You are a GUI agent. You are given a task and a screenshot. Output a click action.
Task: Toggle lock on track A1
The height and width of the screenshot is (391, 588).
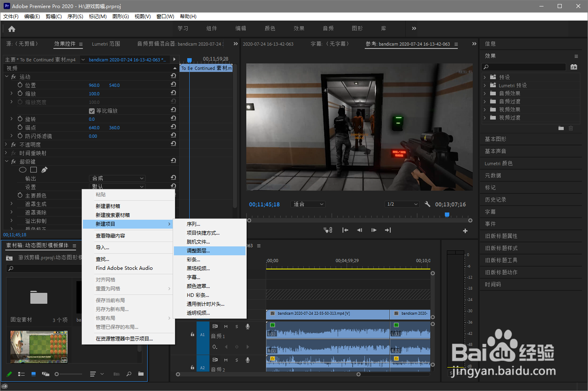coord(192,334)
